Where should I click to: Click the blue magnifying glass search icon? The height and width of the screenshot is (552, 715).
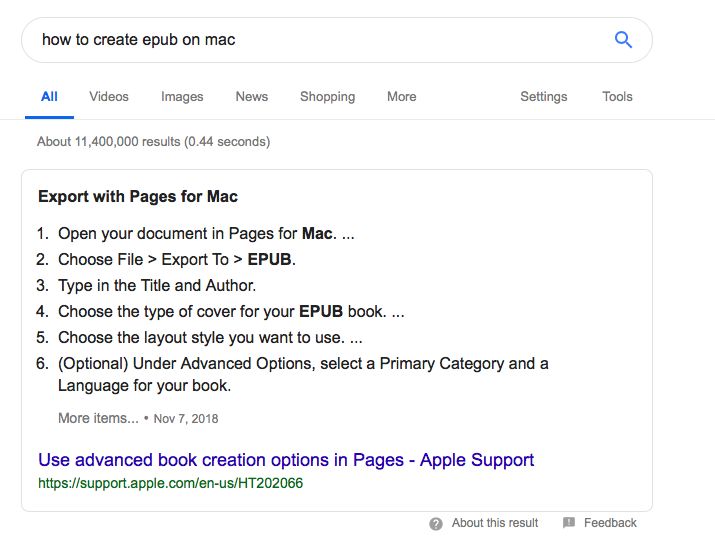click(x=623, y=40)
